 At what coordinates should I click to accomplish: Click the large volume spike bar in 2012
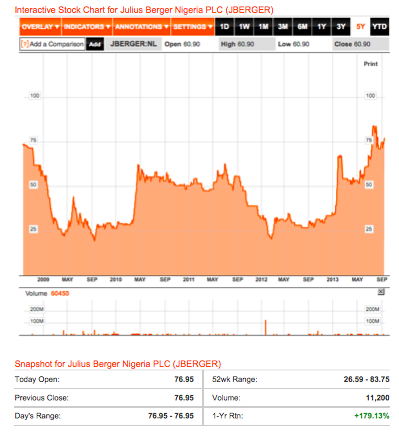click(266, 327)
